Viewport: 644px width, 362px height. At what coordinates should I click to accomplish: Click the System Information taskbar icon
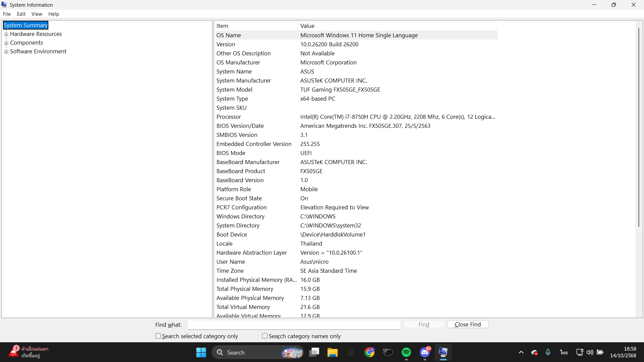pyautogui.click(x=443, y=352)
